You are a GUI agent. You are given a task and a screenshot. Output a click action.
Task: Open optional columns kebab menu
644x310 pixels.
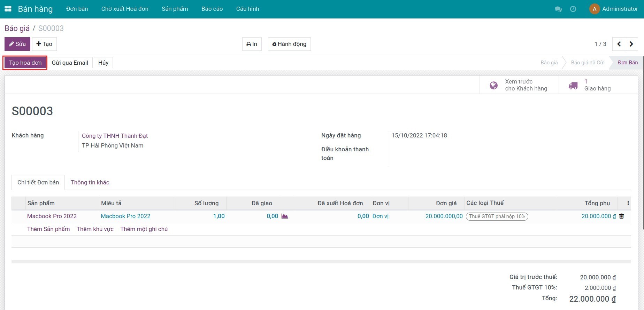pyautogui.click(x=628, y=203)
